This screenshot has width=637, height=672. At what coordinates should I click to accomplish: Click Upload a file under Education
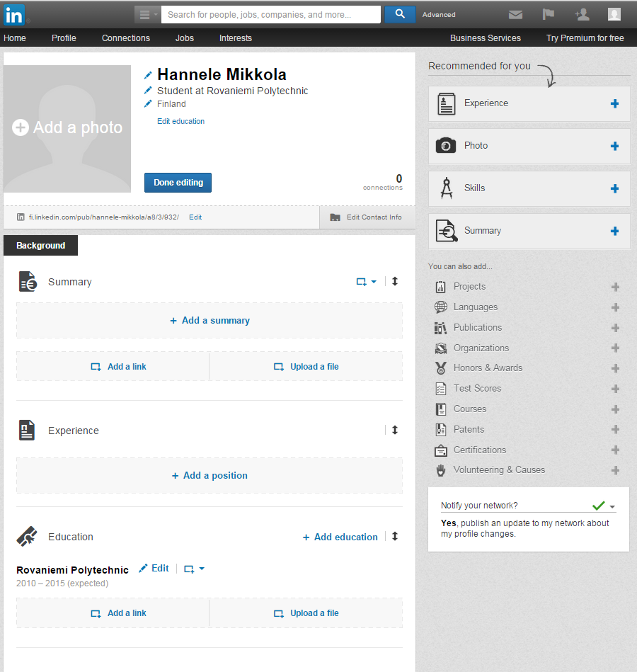[306, 613]
